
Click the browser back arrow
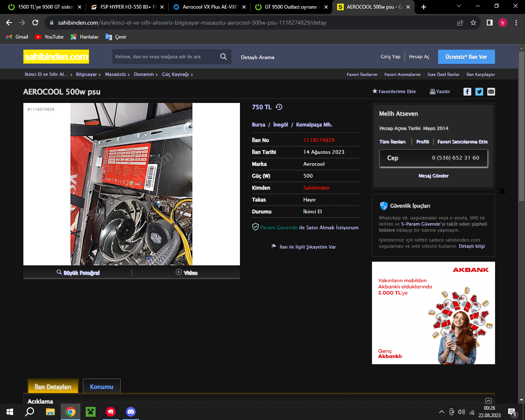click(x=9, y=23)
